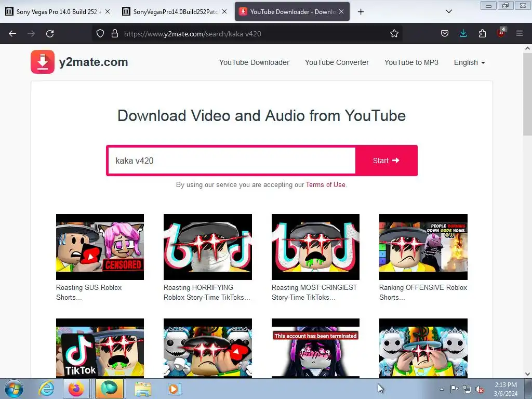Image resolution: width=532 pixels, height=399 pixels.
Task: Close the Sony Vegas Pro 14.0 Build 252 tab
Action: point(108,11)
